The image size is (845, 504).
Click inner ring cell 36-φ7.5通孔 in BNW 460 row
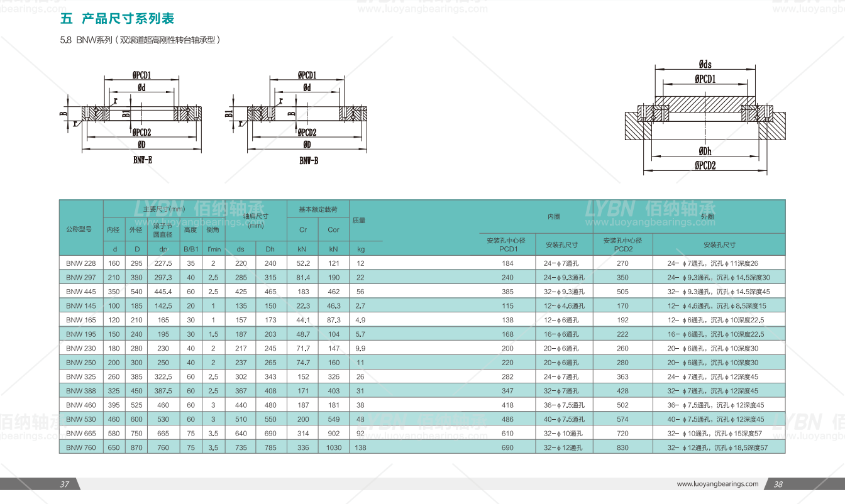[x=564, y=405]
